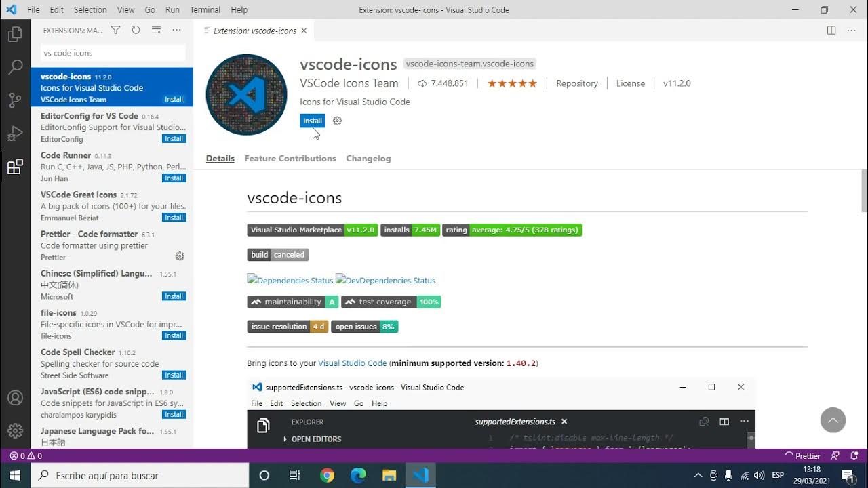The width and height of the screenshot is (868, 488).
Task: Open the View menu
Action: [125, 10]
